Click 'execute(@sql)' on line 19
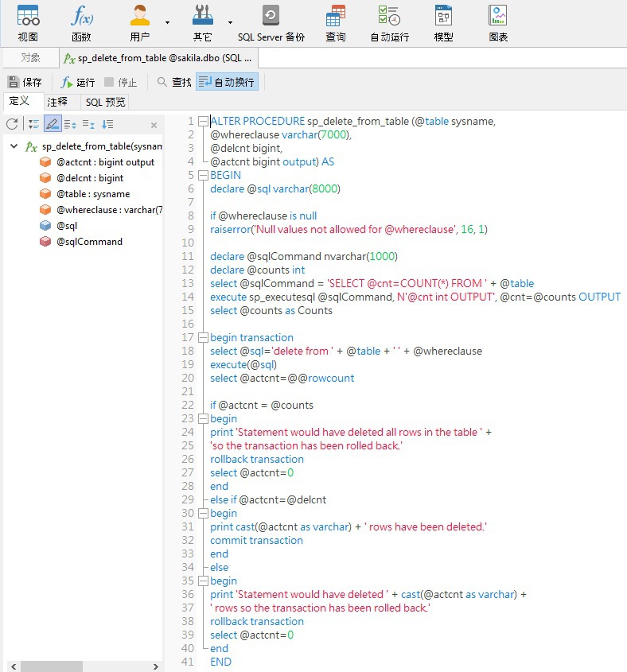This screenshot has width=627, height=672. [x=243, y=364]
